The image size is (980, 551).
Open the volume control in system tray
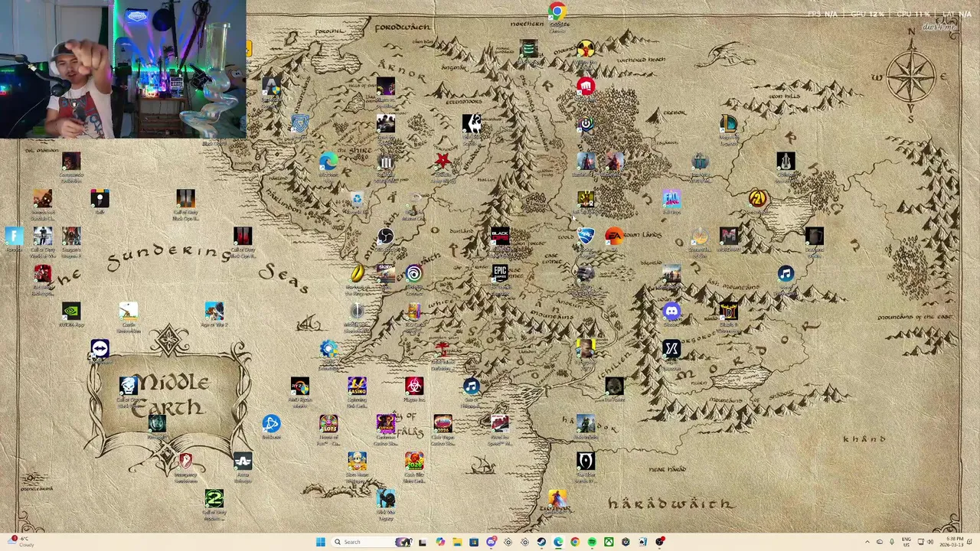tap(930, 542)
